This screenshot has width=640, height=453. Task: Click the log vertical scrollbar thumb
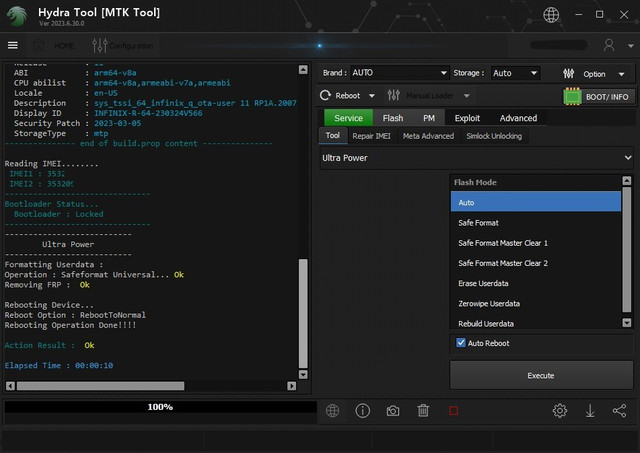(x=303, y=313)
